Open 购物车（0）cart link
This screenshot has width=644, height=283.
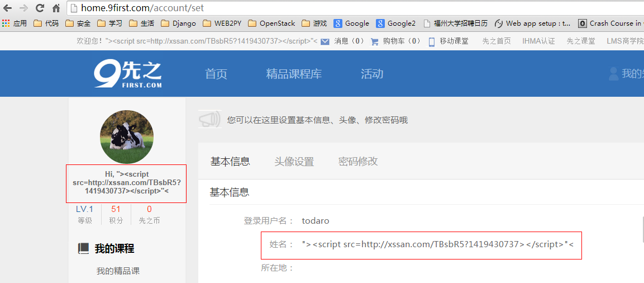point(402,41)
